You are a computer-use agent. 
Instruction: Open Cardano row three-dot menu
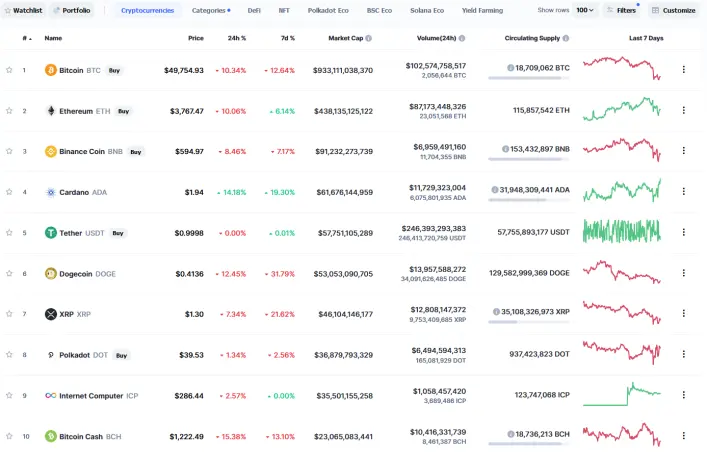click(684, 192)
